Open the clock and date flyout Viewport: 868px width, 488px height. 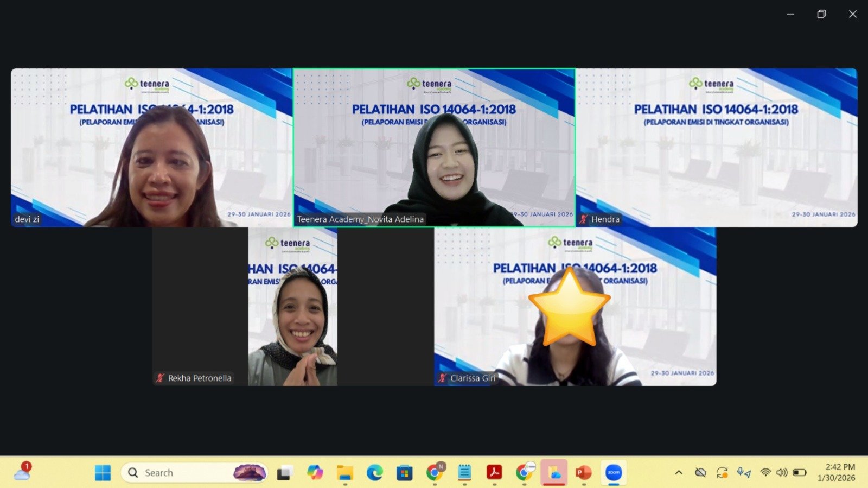(836, 472)
